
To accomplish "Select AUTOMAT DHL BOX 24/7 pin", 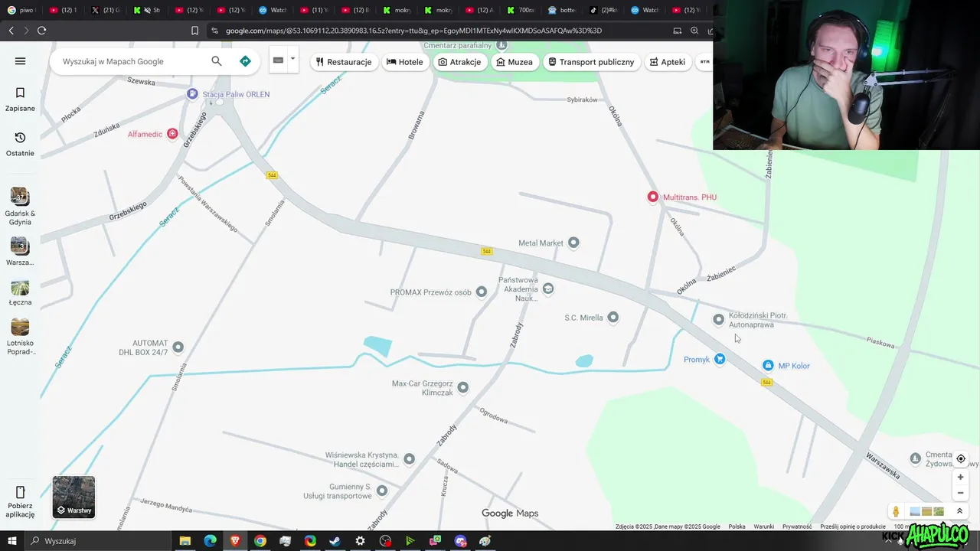I will click(178, 347).
